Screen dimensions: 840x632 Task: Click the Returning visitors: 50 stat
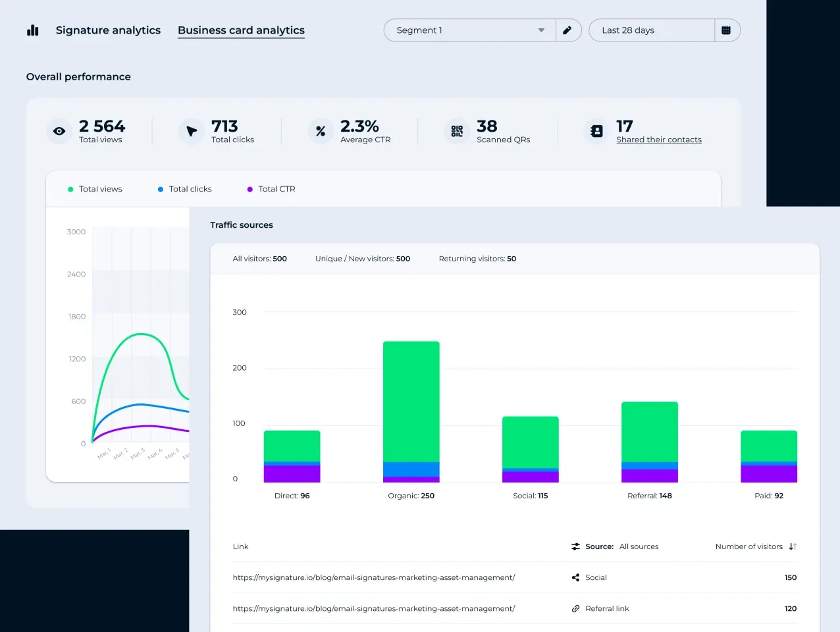click(477, 259)
